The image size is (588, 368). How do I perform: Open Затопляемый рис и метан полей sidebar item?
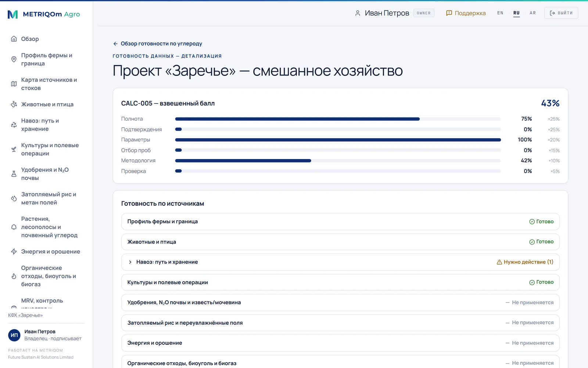click(x=46, y=198)
